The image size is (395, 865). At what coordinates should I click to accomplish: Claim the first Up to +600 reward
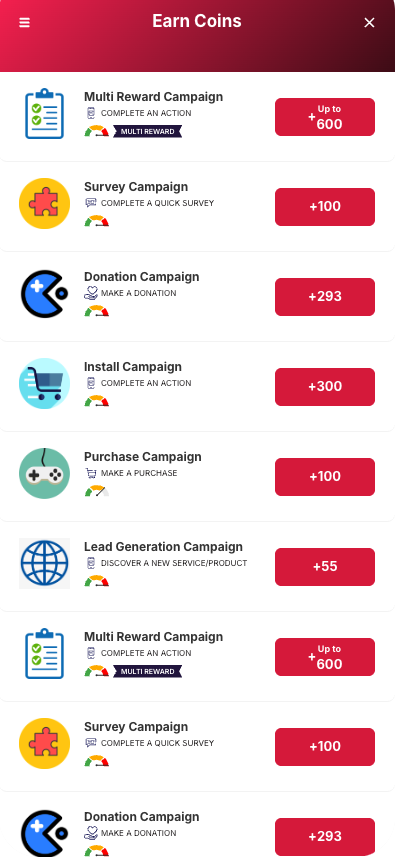pos(325,117)
